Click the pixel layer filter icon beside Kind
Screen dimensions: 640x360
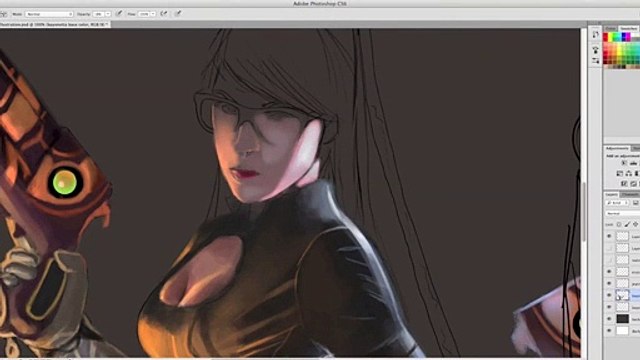coord(636,203)
